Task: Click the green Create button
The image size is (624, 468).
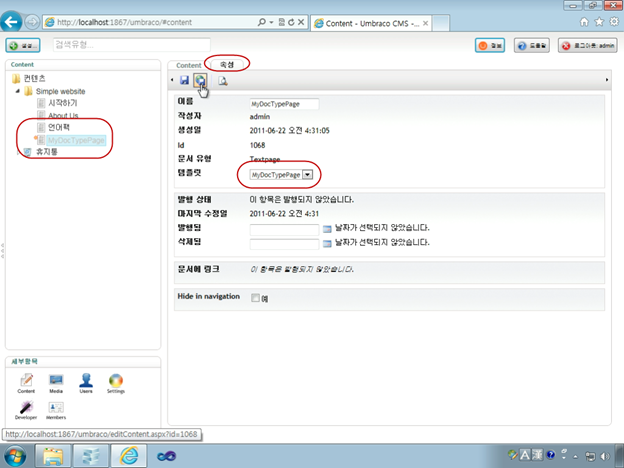Action: coord(23,45)
